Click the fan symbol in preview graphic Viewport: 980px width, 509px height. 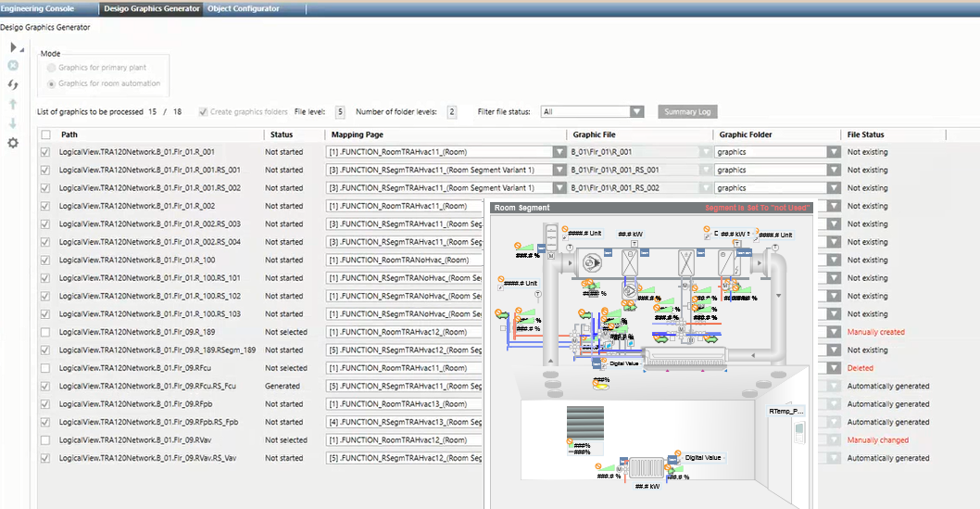click(587, 263)
